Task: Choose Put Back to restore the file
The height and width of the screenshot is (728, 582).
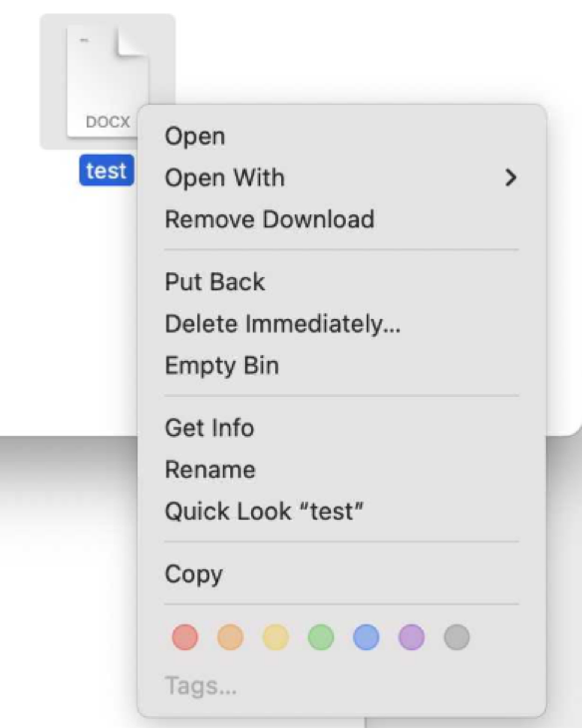Action: coord(341,282)
